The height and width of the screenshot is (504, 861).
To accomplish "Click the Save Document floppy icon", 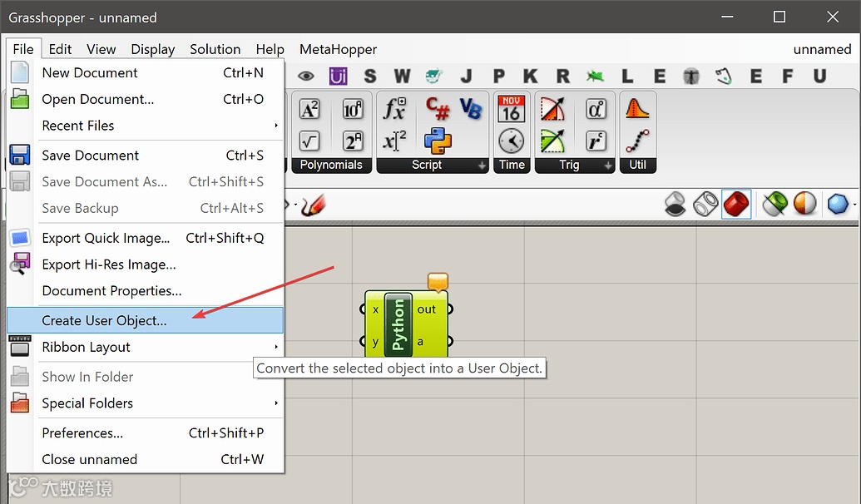I will tap(20, 155).
